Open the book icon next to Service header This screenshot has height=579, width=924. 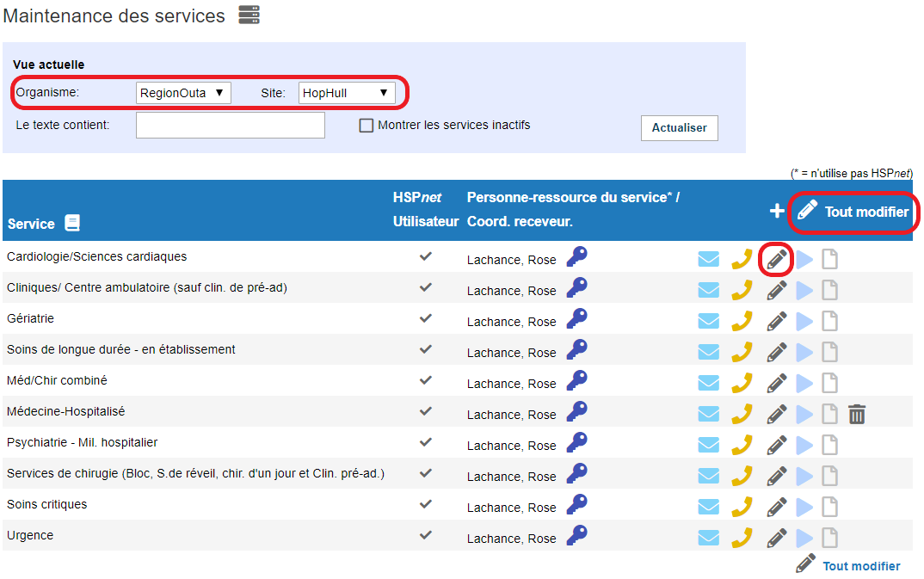click(x=72, y=223)
